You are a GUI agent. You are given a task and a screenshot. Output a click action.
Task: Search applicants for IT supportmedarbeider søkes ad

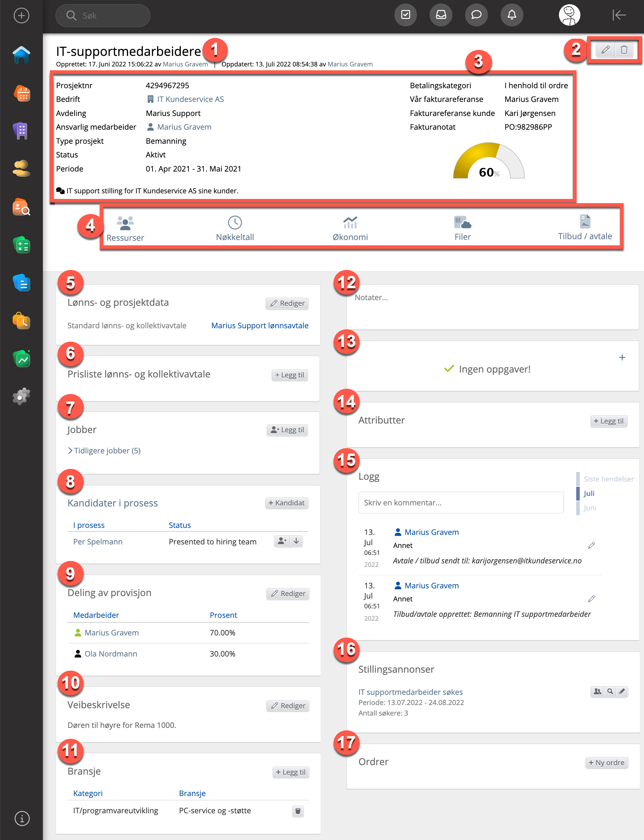coord(610,691)
